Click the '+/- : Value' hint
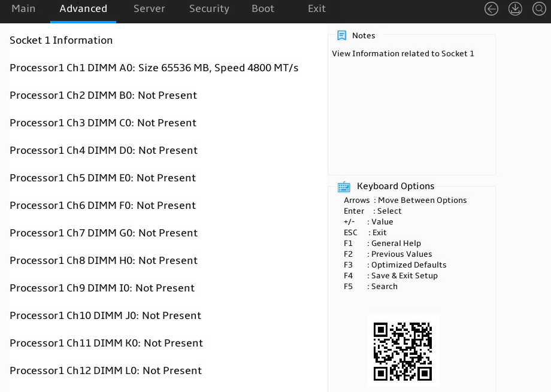The width and height of the screenshot is (551, 392). (x=368, y=222)
